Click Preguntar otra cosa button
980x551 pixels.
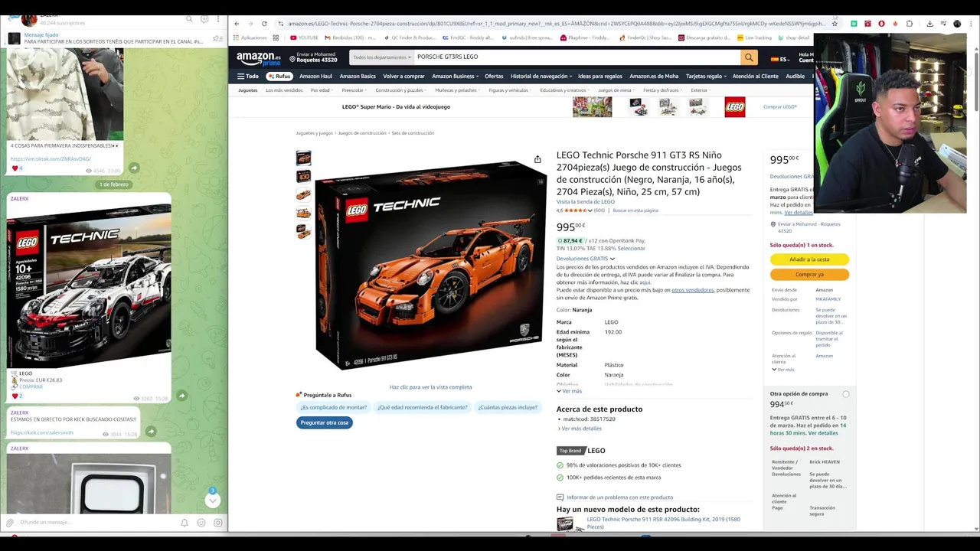coord(325,422)
